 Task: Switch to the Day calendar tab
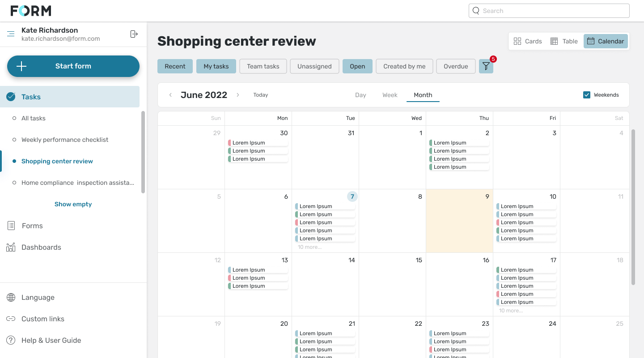(x=360, y=94)
